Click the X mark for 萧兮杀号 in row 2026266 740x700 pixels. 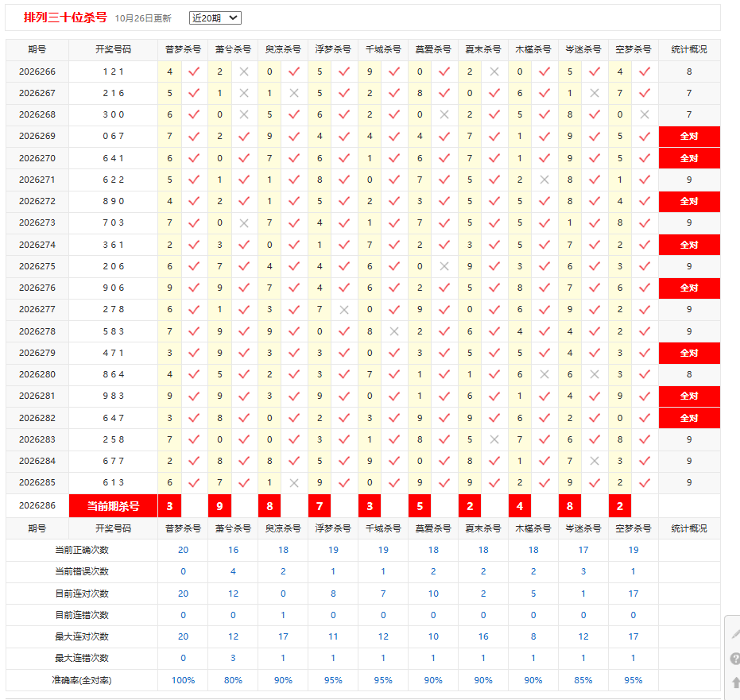244,72
